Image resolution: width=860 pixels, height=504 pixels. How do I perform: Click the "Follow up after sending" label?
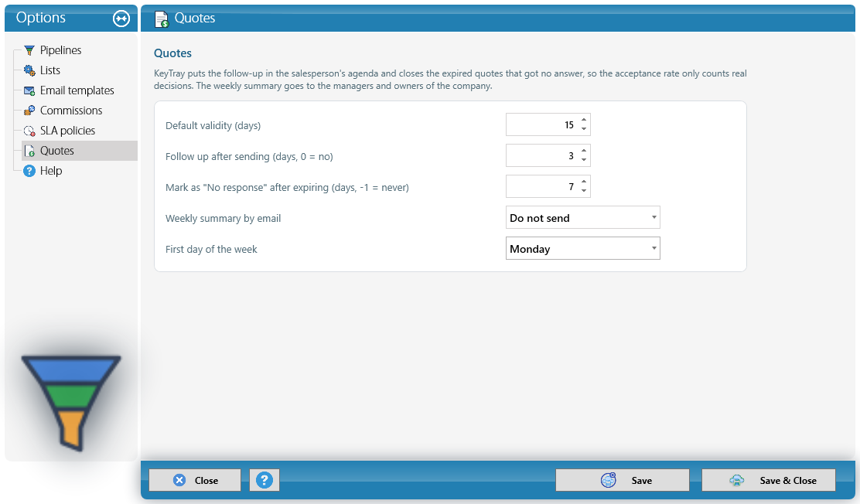click(249, 156)
